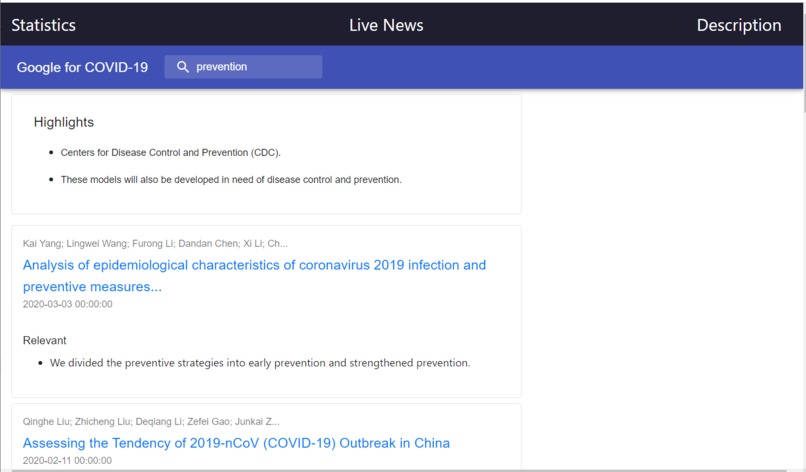Click the date "2020-03-03 00:00:00"
This screenshot has width=806, height=472.
click(67, 304)
